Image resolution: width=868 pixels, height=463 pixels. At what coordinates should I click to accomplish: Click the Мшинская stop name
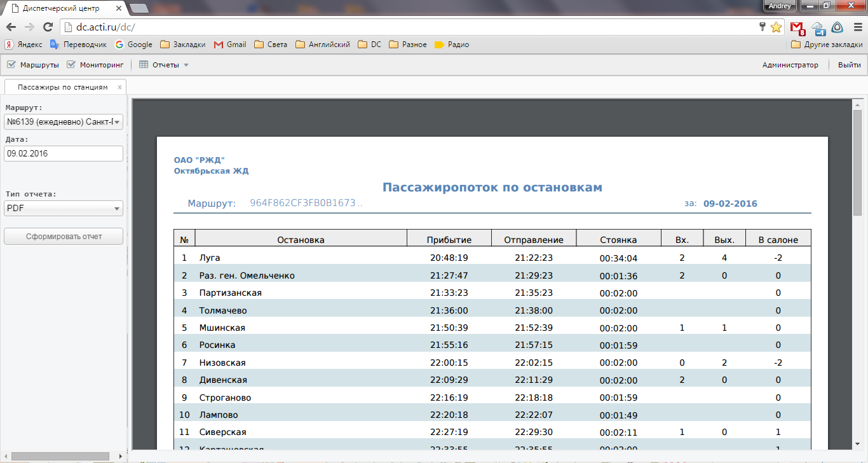tap(222, 328)
